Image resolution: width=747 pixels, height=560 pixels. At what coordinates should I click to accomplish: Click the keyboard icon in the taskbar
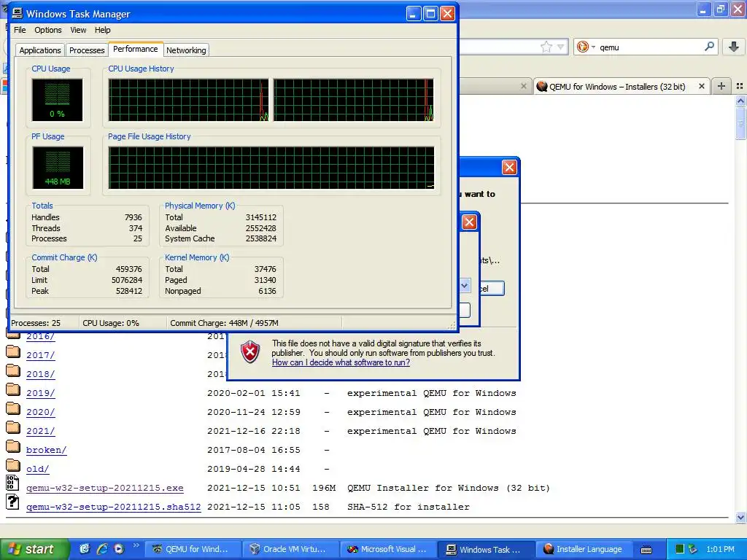(646, 550)
